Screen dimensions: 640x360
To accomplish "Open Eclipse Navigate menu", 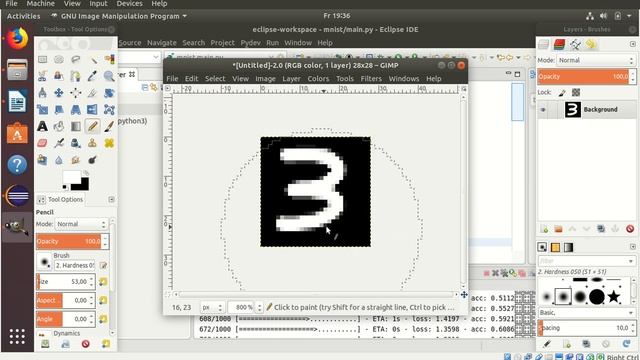I will click(162, 42).
